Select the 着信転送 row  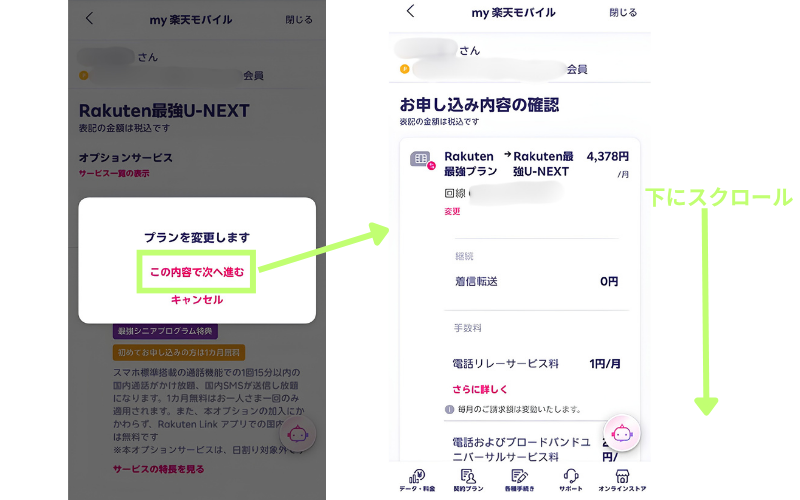coord(536,282)
